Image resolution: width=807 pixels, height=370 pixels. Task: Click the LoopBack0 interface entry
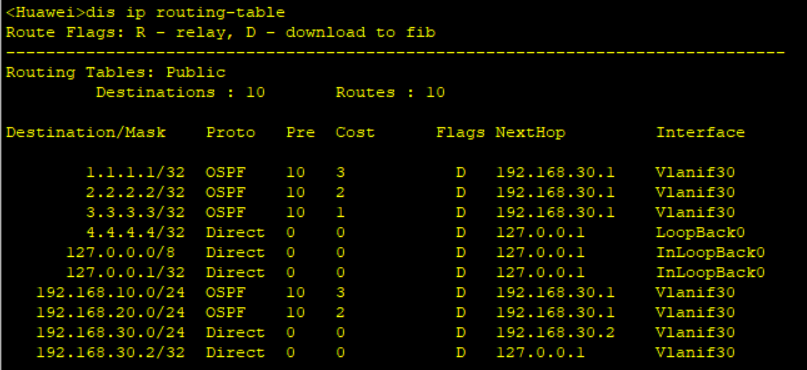coord(700,233)
